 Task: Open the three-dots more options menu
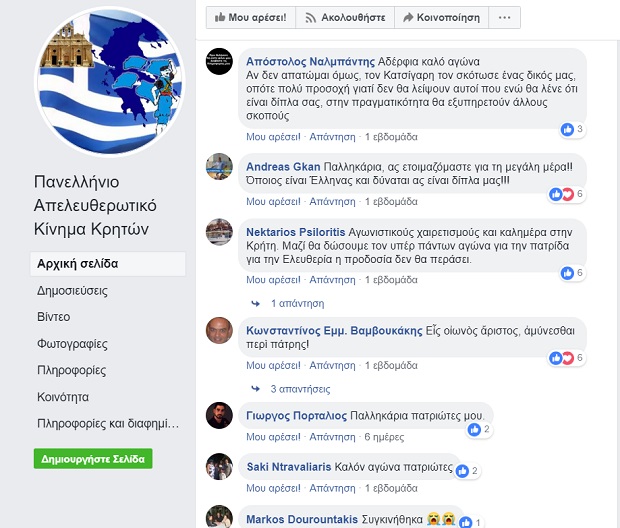click(x=505, y=18)
